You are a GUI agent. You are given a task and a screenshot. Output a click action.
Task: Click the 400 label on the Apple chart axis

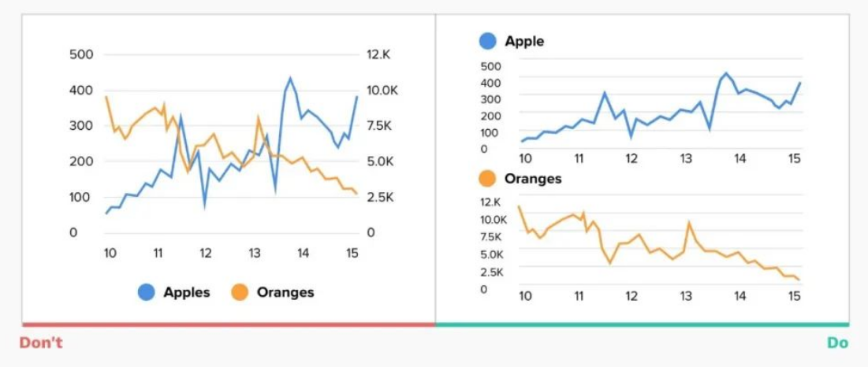coord(490,82)
